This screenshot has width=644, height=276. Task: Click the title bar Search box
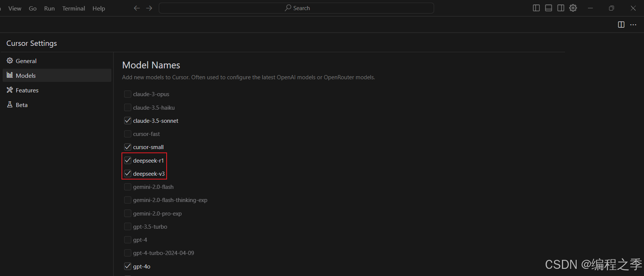pyautogui.click(x=296, y=8)
